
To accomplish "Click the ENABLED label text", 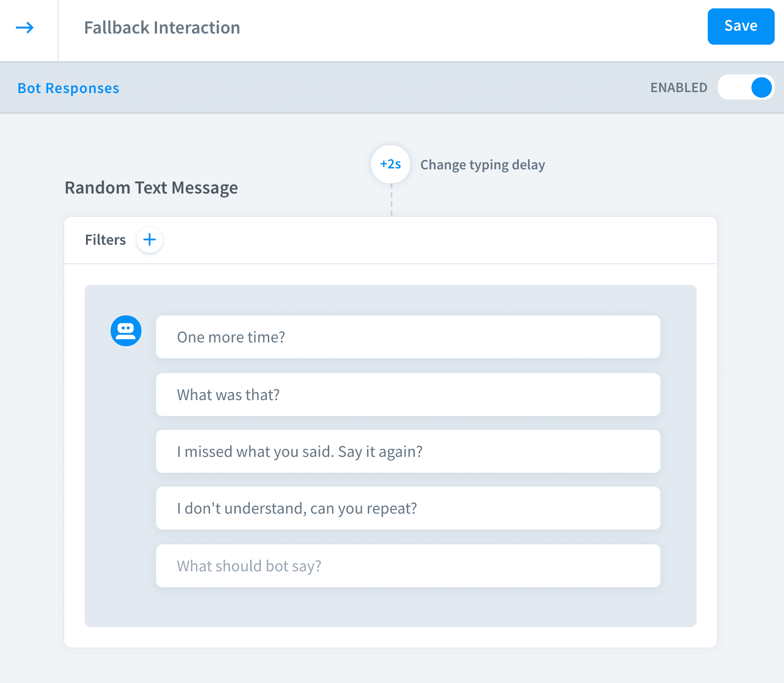I will (x=678, y=87).
